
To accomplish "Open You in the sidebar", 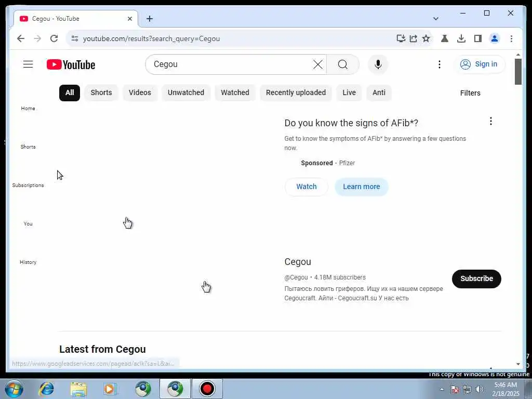I will [x=28, y=223].
